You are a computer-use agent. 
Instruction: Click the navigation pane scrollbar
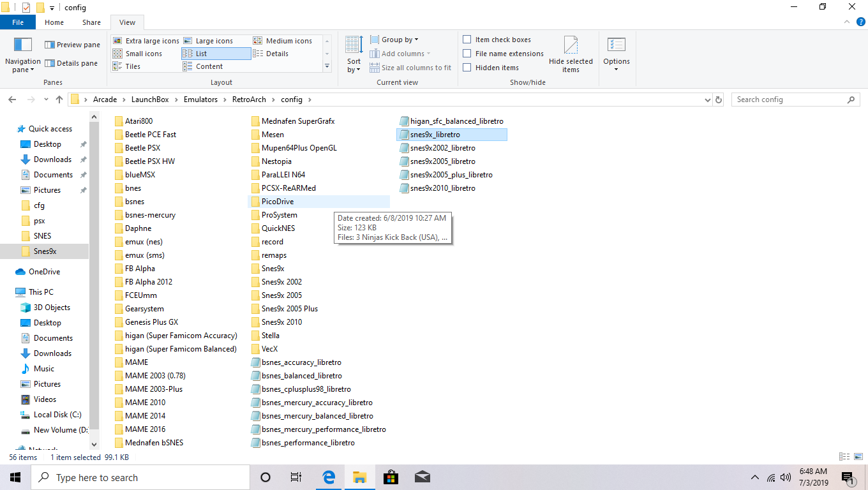pyautogui.click(x=94, y=274)
